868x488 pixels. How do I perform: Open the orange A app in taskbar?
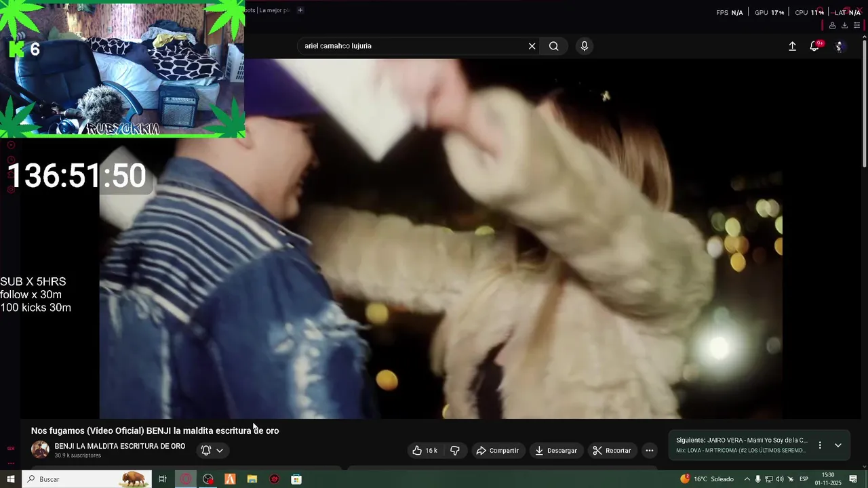[231, 479]
